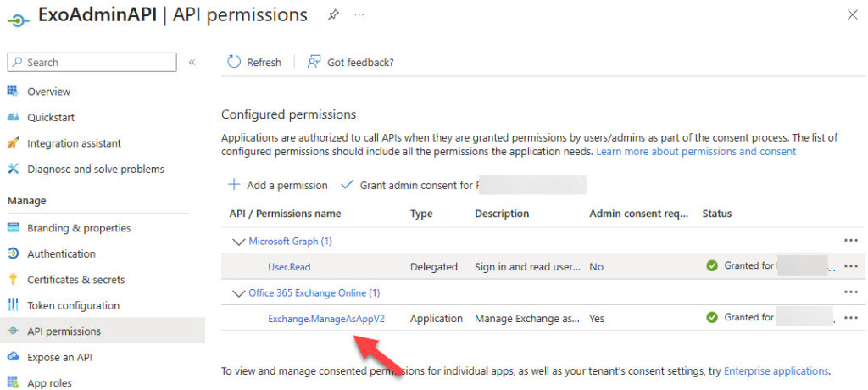Open the Got feedback? link
Image resolution: width=868 pixels, height=390 pixels.
pyautogui.click(x=360, y=63)
